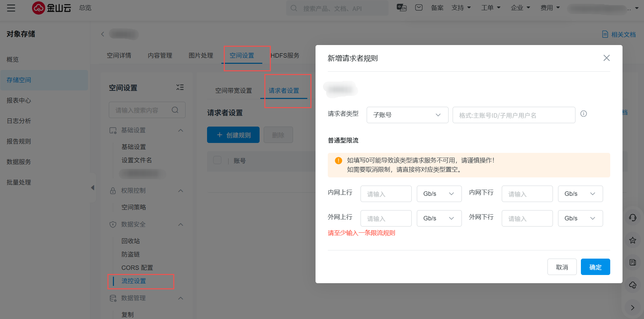Screen dimensions: 644x319
Task: Switch to the 空间带宽设置 tab
Action: coord(233,90)
